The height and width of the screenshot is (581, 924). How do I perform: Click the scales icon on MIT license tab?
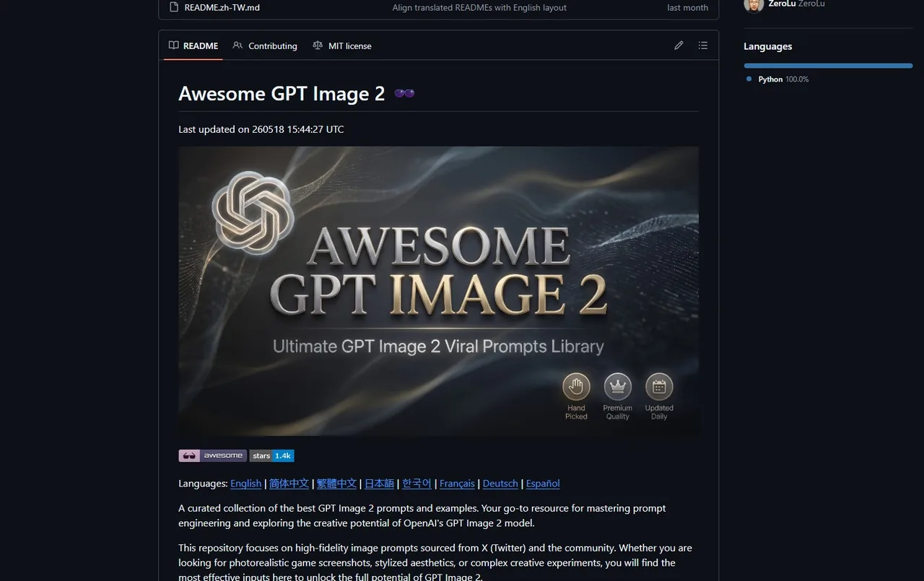tap(318, 45)
